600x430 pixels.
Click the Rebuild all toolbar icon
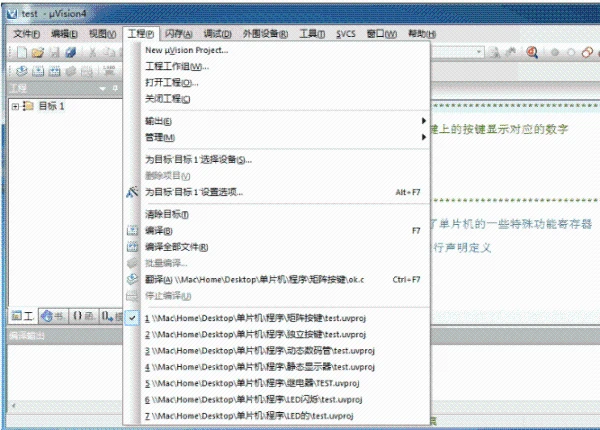[54, 71]
